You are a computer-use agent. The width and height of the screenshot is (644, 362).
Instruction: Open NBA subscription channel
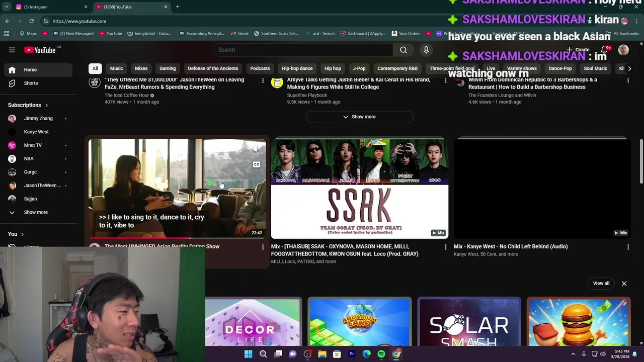(39, 158)
